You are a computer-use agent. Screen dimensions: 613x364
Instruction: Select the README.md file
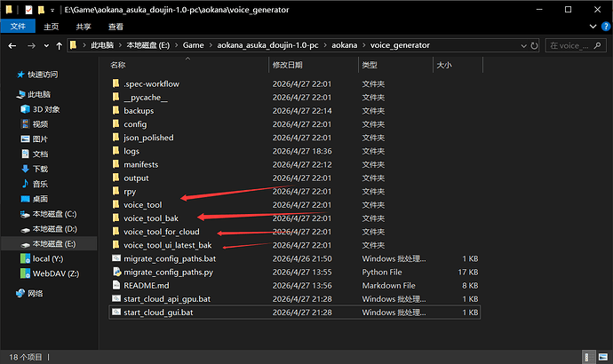146,285
